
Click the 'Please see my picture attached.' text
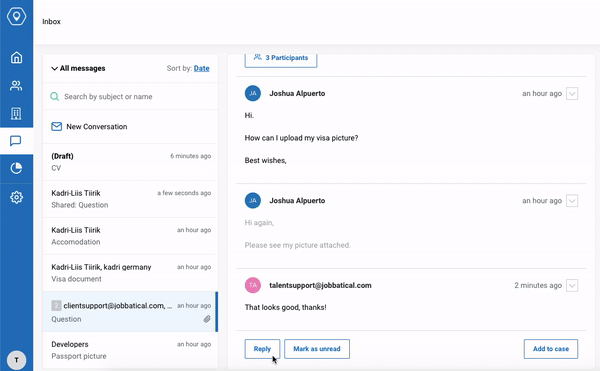297,245
